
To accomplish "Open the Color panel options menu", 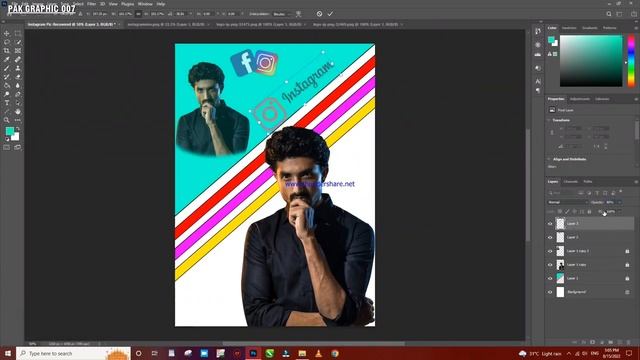I will click(x=636, y=28).
